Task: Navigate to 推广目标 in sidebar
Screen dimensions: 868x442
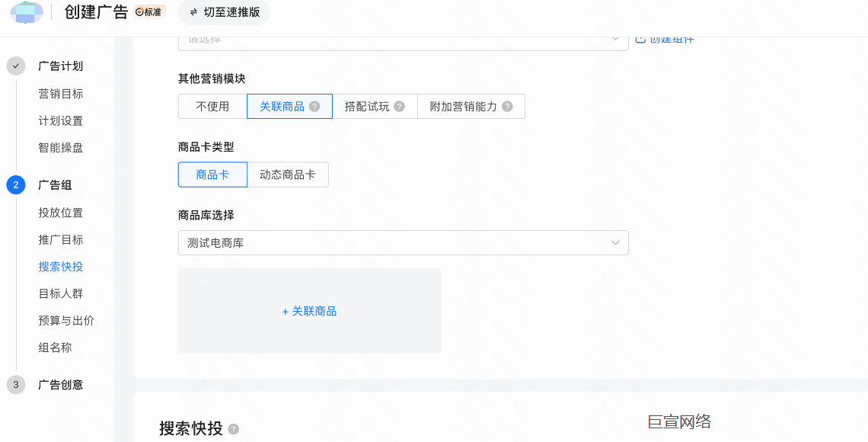Action: click(x=60, y=240)
